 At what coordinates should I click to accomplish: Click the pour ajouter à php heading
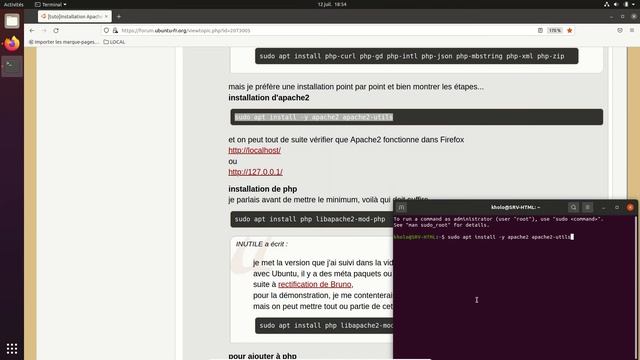click(x=262, y=356)
